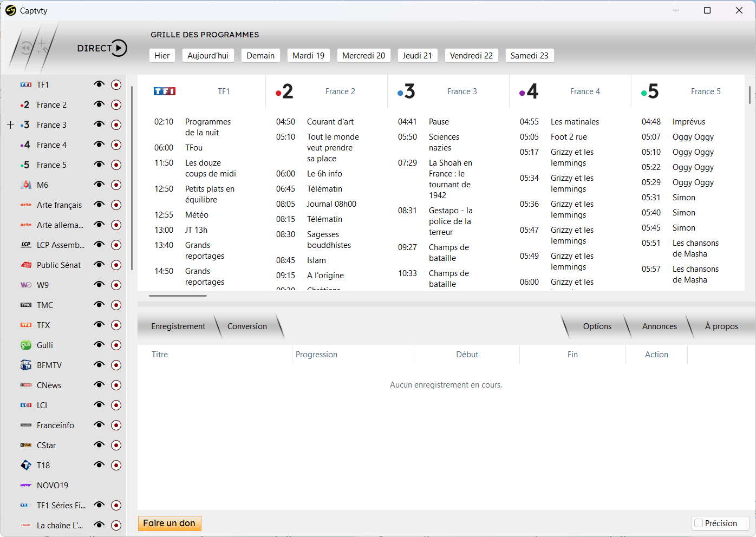Select Le 6h info on France 2
This screenshot has width=756, height=537.
324,174
